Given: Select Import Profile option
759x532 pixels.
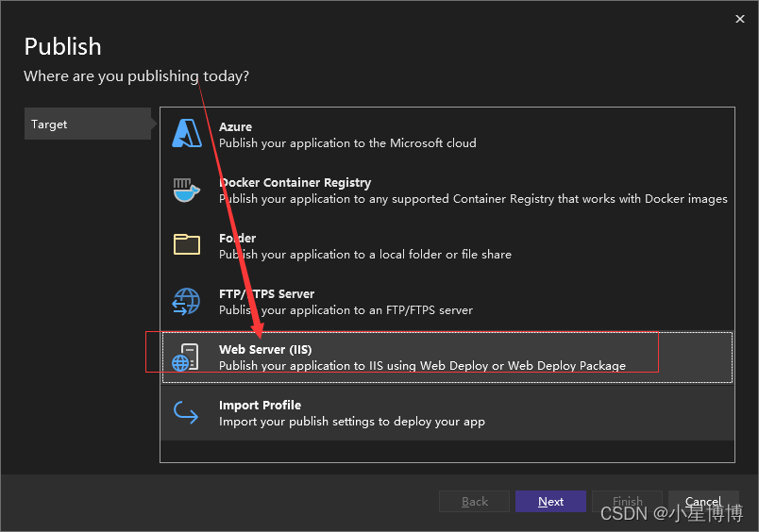Looking at the screenshot, I should click(x=447, y=413).
